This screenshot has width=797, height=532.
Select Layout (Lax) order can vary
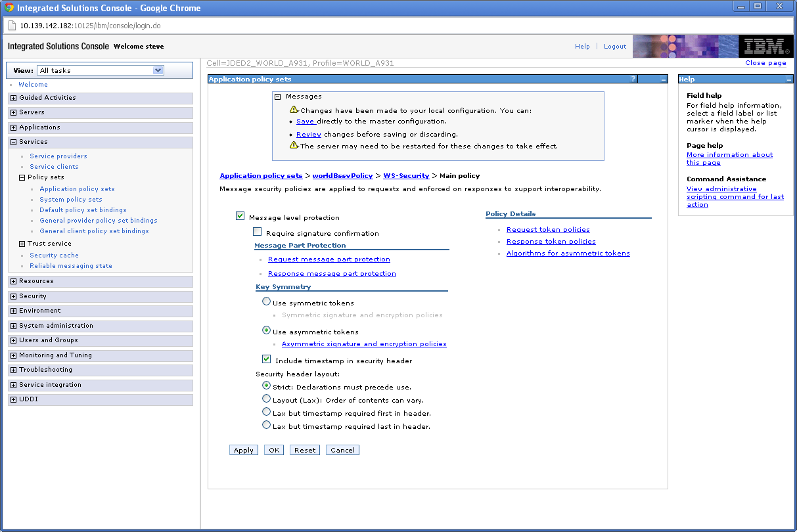coord(266,399)
